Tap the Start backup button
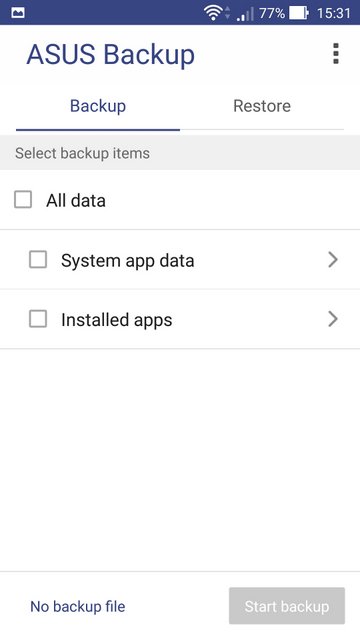This screenshot has width=360, height=640. coord(287,606)
